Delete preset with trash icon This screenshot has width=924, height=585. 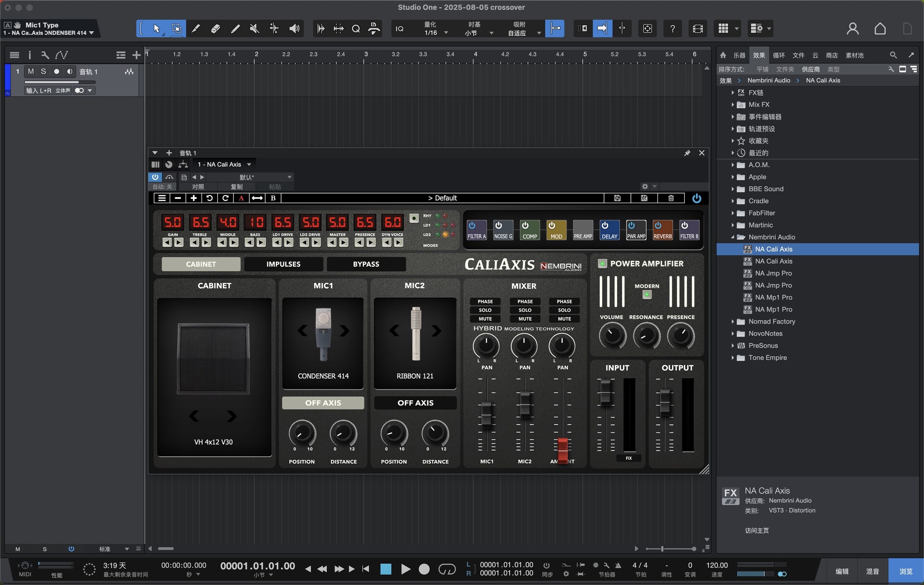[671, 198]
